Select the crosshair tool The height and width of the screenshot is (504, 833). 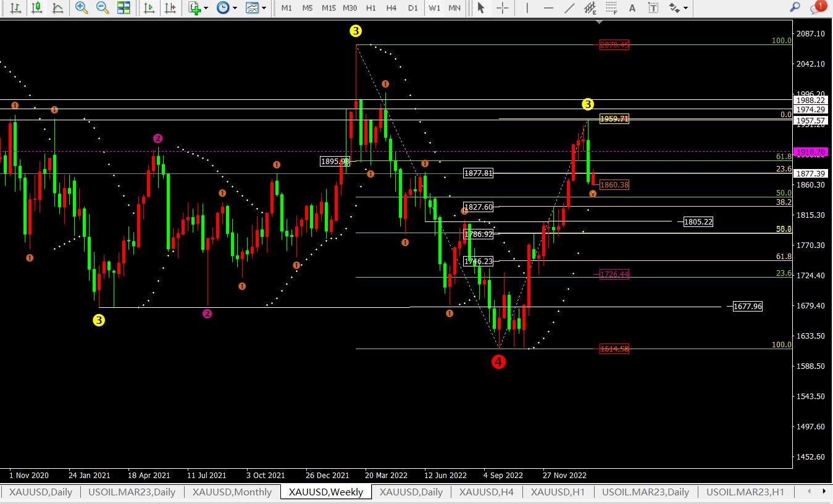[x=503, y=8]
